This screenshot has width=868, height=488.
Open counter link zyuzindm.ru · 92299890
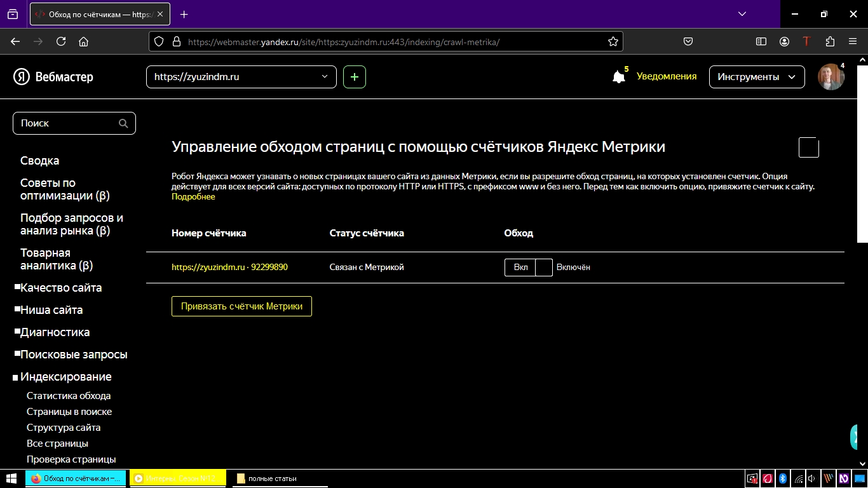229,268
